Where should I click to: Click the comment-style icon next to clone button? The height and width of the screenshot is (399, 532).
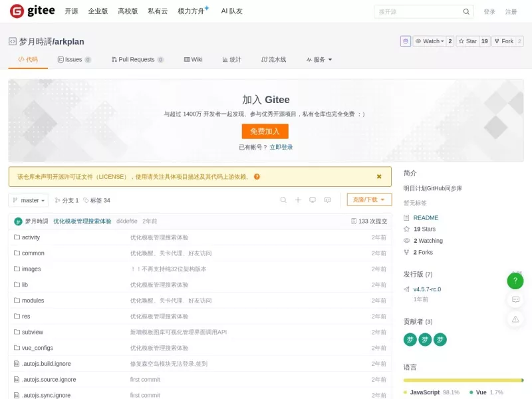pyautogui.click(x=327, y=200)
